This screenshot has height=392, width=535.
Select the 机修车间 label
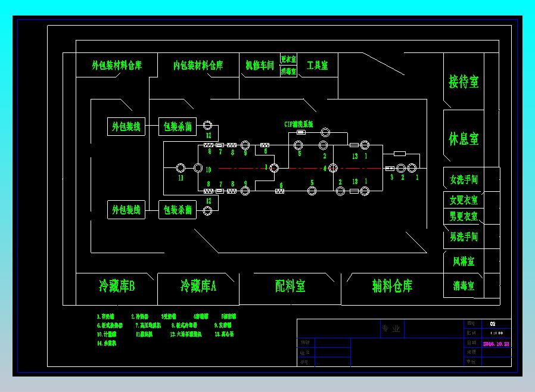point(260,65)
